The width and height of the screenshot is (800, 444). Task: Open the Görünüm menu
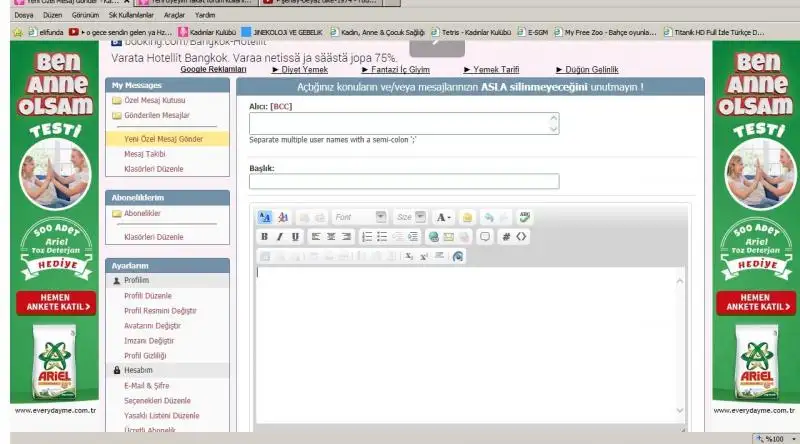tap(85, 16)
